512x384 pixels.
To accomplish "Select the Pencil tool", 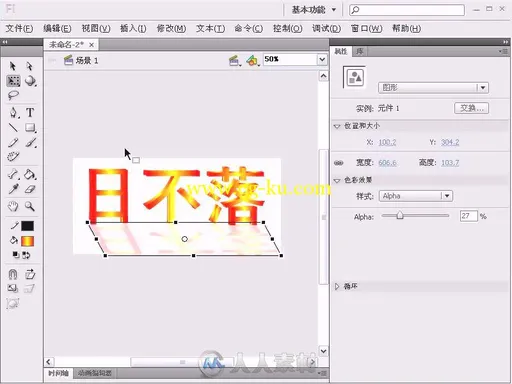I will click(13, 143).
